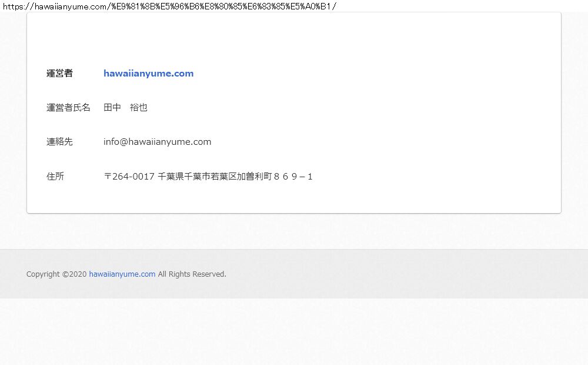This screenshot has height=365, width=588.
Task: Click the percent-encoded path in the top URL
Action: click(222, 6)
